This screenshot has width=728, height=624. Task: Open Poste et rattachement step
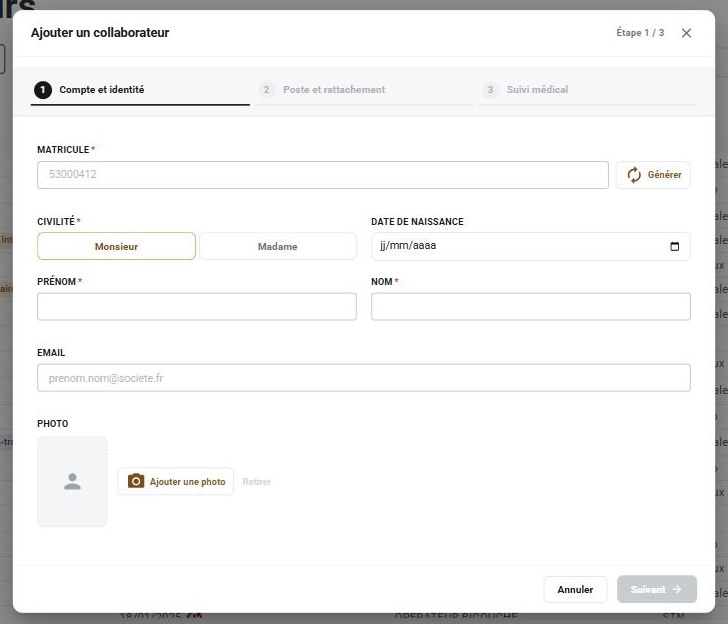click(x=364, y=90)
